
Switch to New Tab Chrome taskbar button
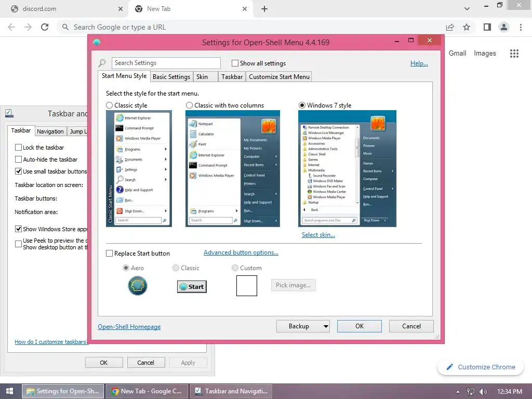[x=147, y=391]
